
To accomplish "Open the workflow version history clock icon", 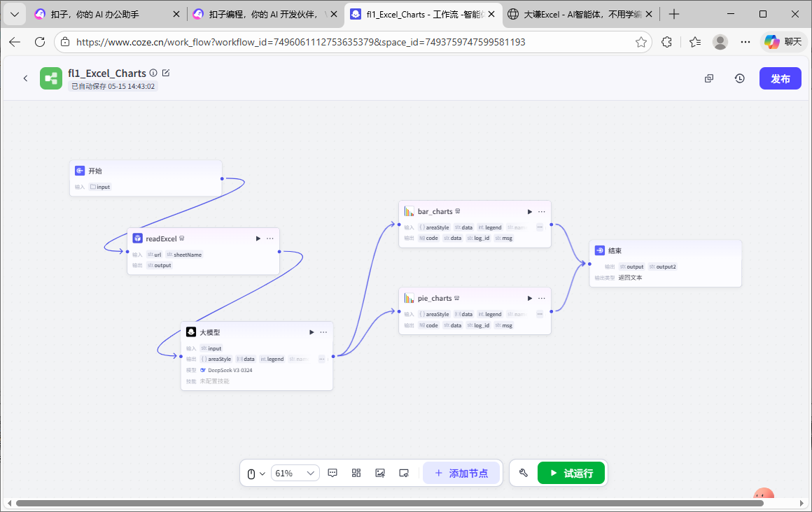I will point(740,78).
